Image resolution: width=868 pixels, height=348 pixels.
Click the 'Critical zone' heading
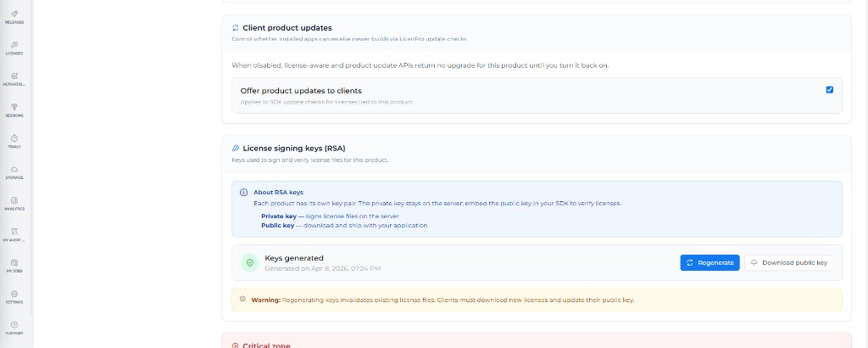(266, 345)
